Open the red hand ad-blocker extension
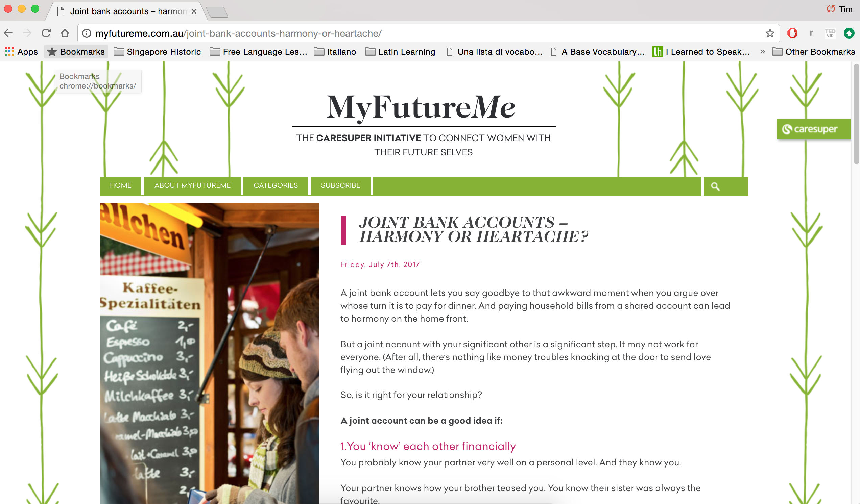The image size is (860, 504). (x=792, y=33)
